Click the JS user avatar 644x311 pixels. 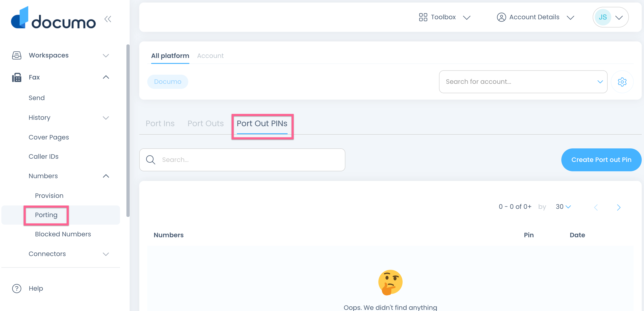603,17
